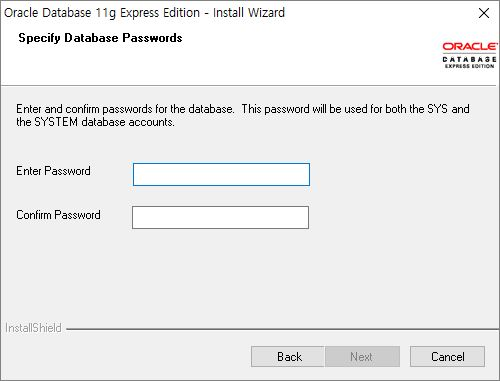Select the "Specify Database Passwords" heading
The width and height of the screenshot is (500, 381).
click(100, 38)
